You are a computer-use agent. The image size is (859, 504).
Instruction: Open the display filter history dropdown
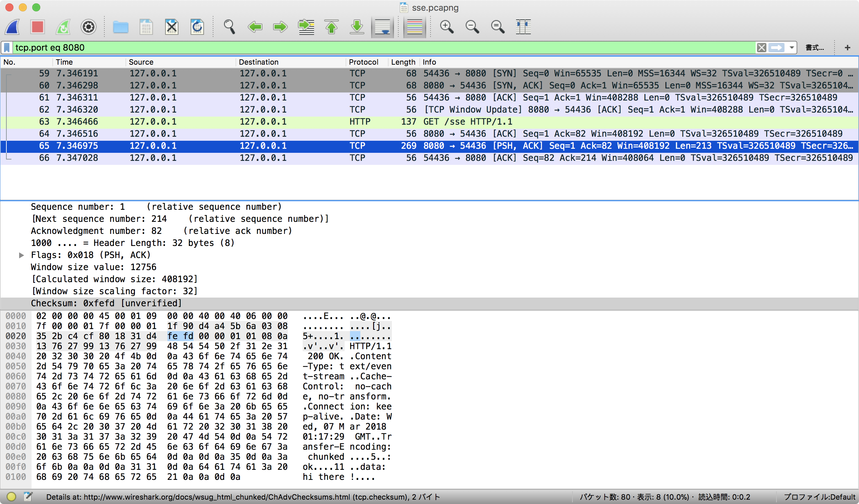[x=792, y=48]
